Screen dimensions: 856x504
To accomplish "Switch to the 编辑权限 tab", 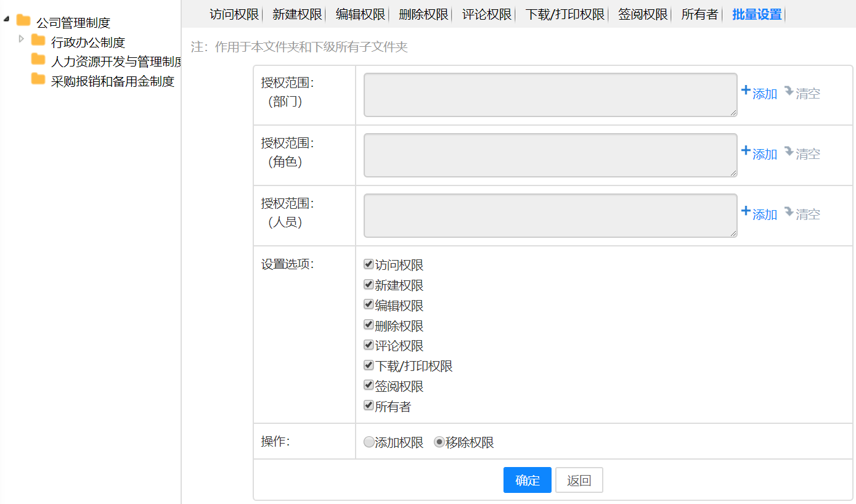I will tap(361, 14).
